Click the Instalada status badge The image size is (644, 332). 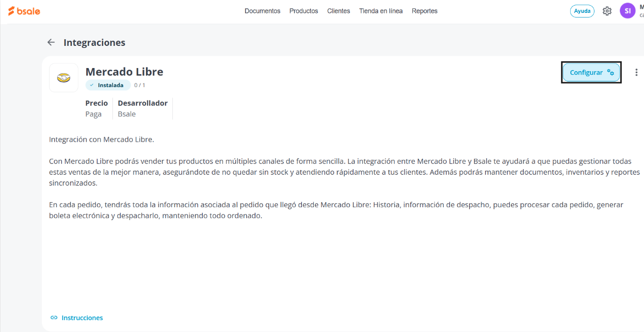pos(108,85)
